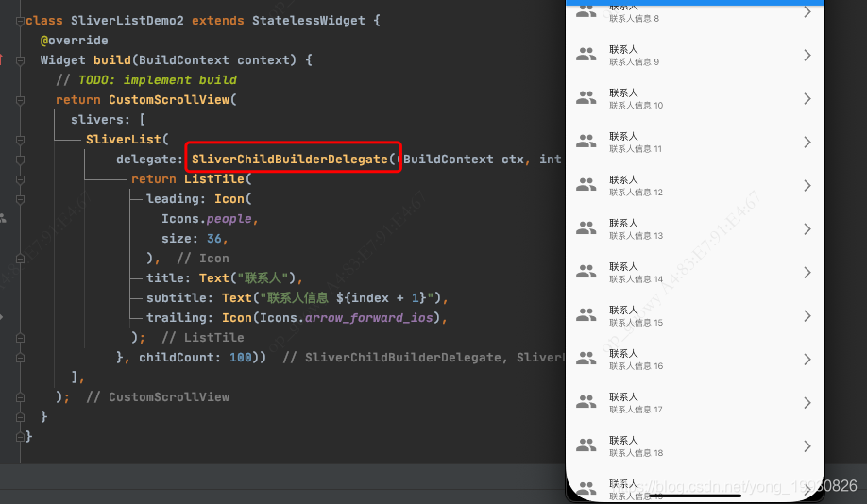The width and height of the screenshot is (867, 504).
Task: Click 联系人 title above 联系人信息 15
Action: tap(623, 310)
